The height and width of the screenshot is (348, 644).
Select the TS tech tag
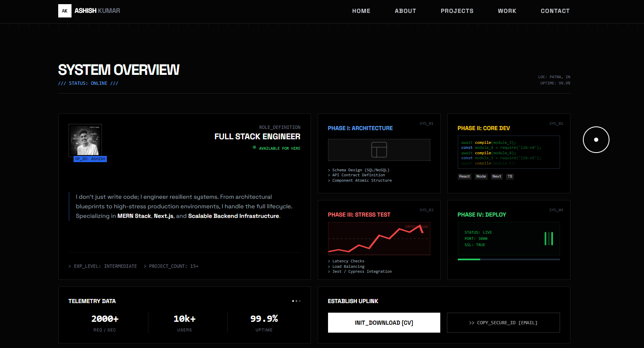[x=510, y=176]
